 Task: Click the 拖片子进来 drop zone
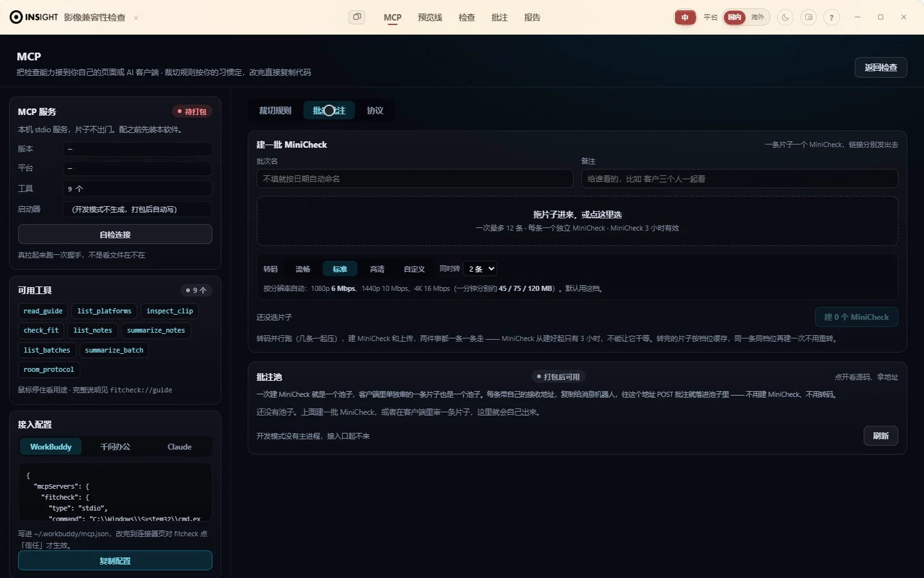[x=577, y=221]
